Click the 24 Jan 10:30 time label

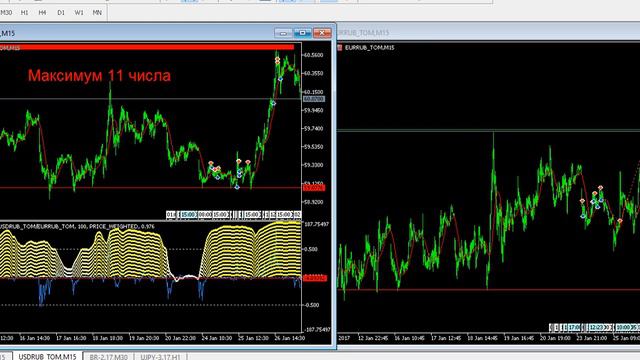click(x=217, y=338)
